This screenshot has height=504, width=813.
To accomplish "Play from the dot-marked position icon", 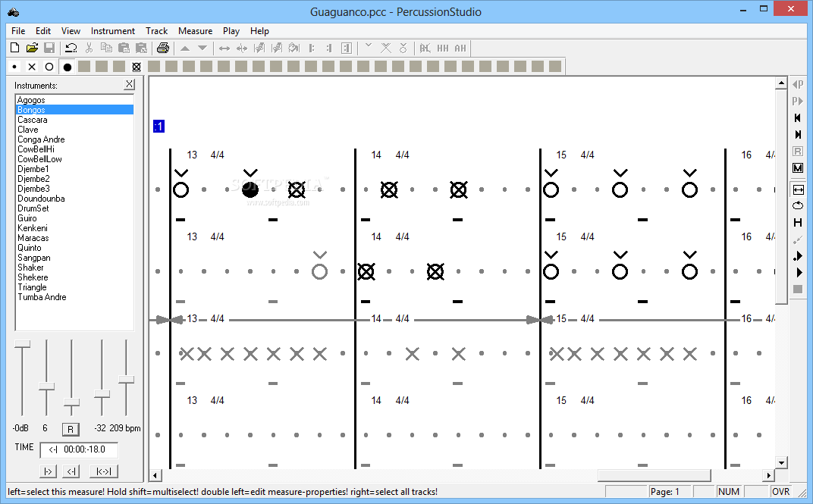I will click(x=798, y=256).
